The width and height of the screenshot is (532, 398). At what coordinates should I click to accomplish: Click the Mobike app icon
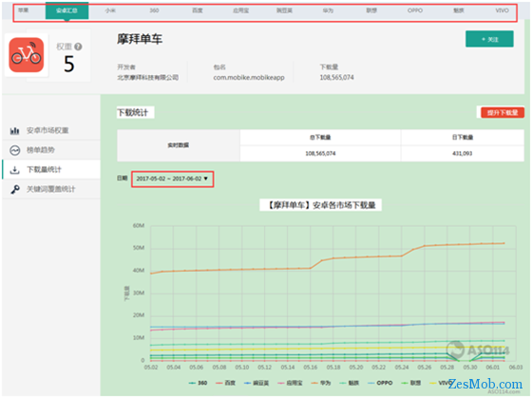(x=27, y=55)
